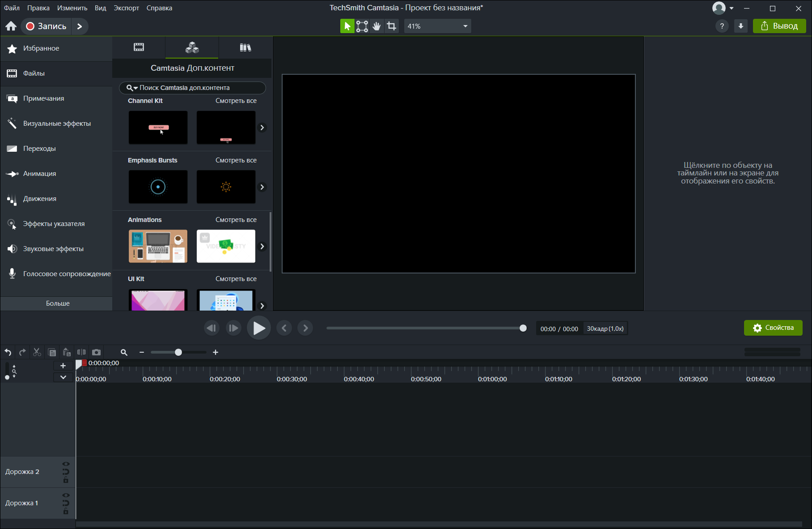Jump to the next marker

(305, 328)
